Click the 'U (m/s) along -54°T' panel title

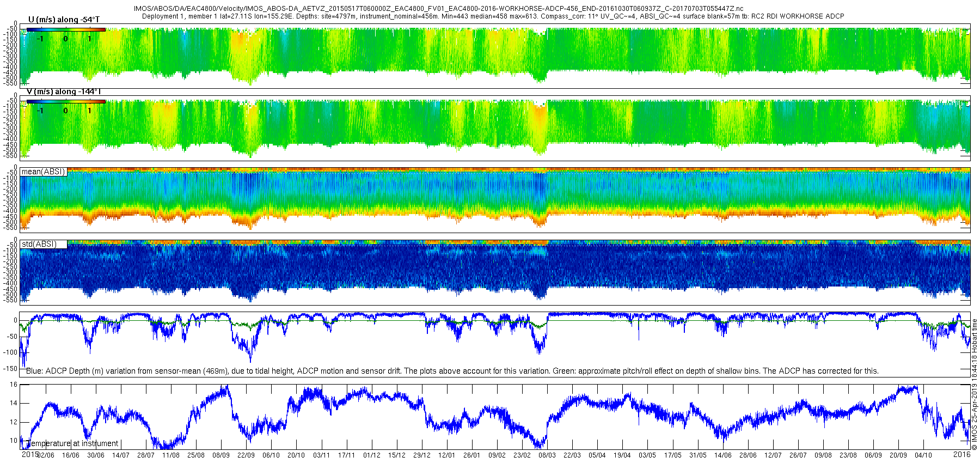(64, 20)
